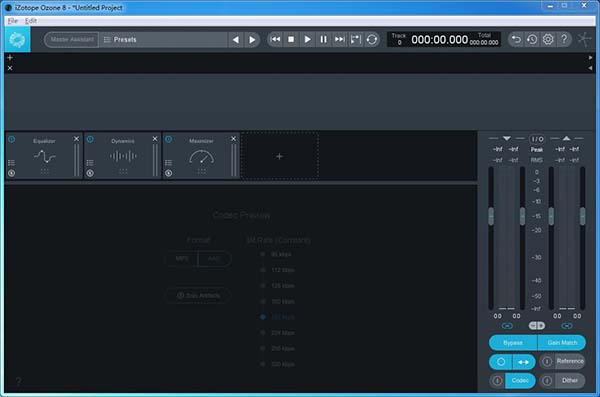This screenshot has height=397, width=600.
Task: Click the iZotope star logo
Action: [584, 39]
